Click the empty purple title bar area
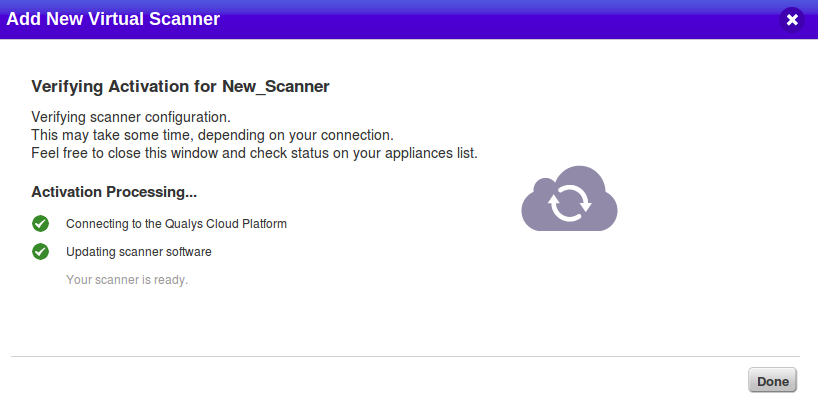Image resolution: width=818 pixels, height=414 pixels. 496,20
